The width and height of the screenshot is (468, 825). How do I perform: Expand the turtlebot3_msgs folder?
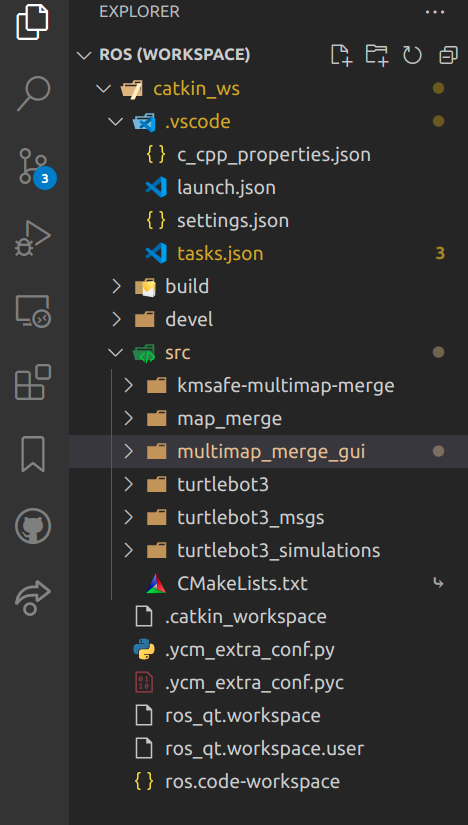point(128,517)
